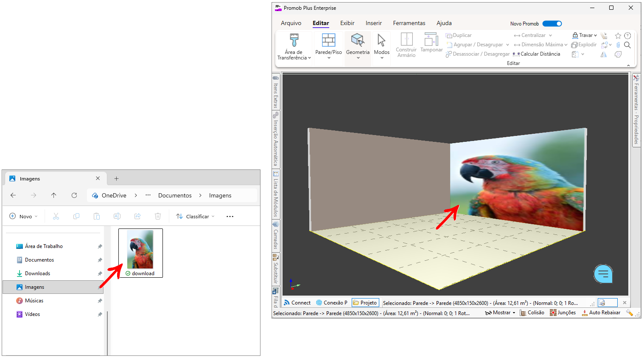Open the Parede/Piso tool
Viewport: 644px width, 358px height.
328,45
